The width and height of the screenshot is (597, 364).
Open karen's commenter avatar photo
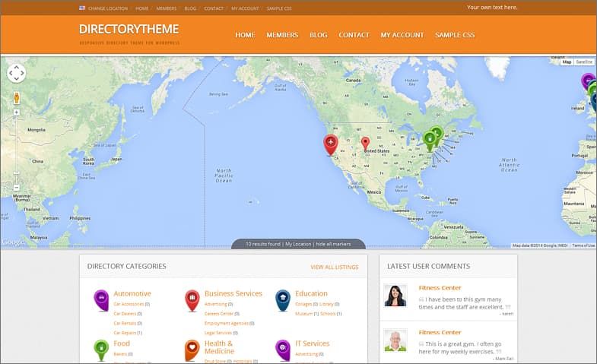[x=395, y=295]
